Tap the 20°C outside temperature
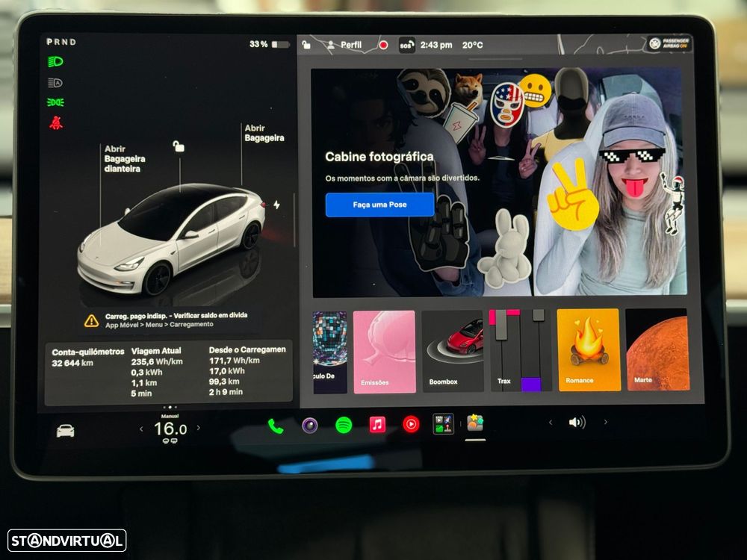Image resolution: width=747 pixels, height=560 pixels. [472, 46]
